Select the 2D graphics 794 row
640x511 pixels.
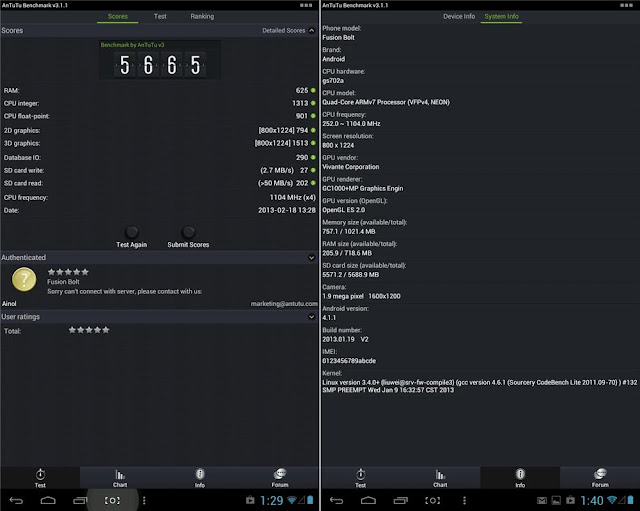(x=159, y=130)
